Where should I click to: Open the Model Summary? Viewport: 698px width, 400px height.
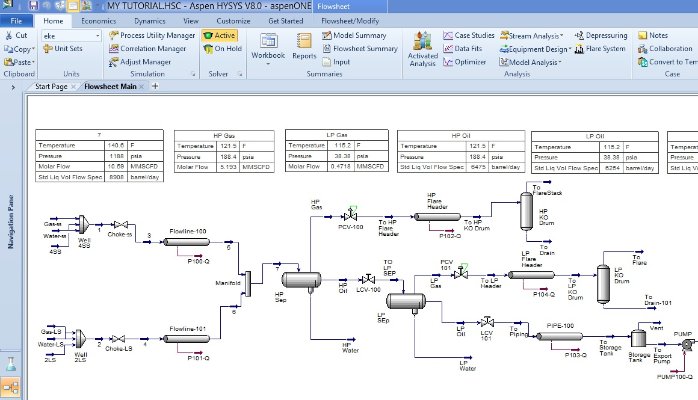click(354, 35)
